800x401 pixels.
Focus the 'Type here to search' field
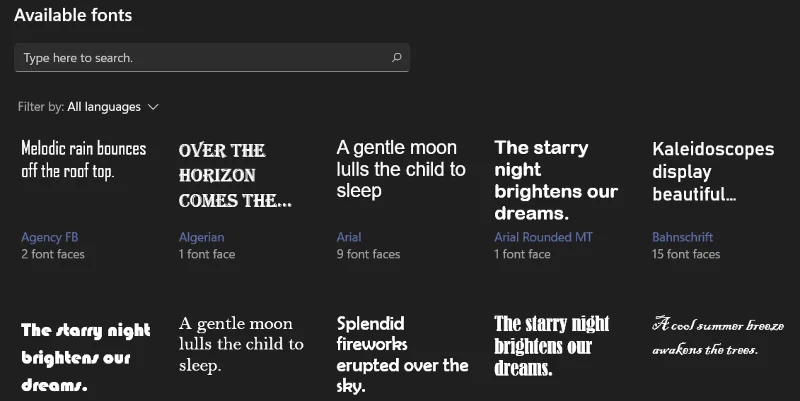[x=200, y=58]
